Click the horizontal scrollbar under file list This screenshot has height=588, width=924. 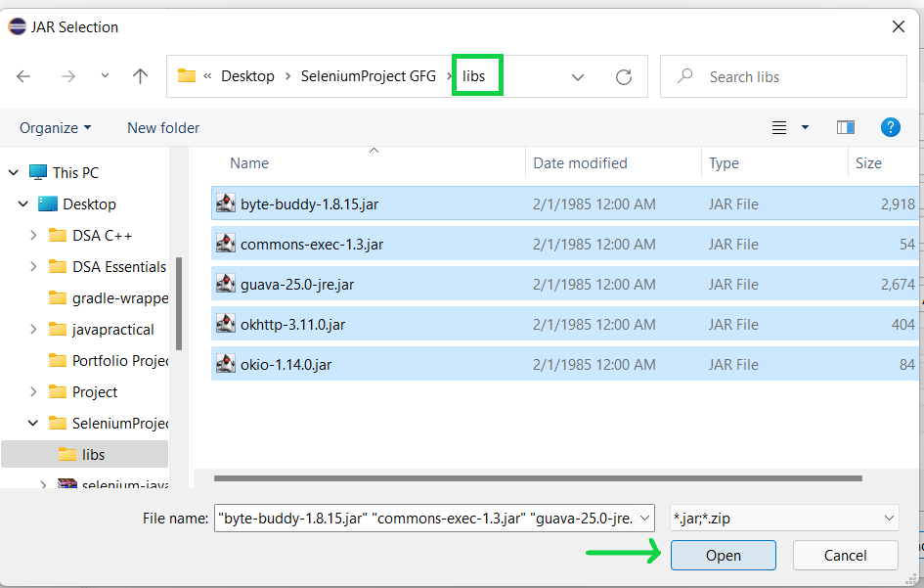(538, 478)
